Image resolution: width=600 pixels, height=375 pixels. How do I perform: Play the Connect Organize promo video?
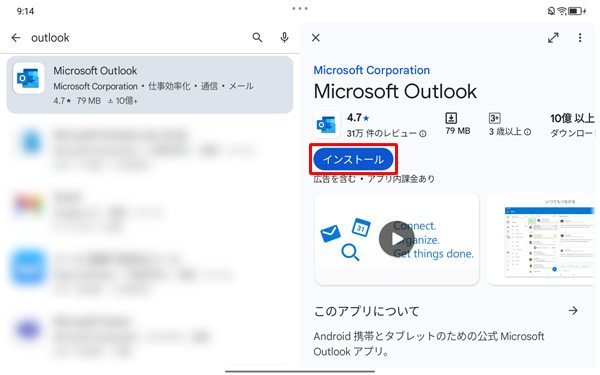click(397, 239)
